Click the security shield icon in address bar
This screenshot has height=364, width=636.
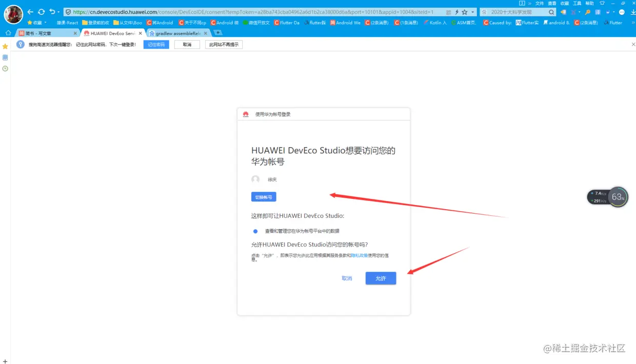68,12
